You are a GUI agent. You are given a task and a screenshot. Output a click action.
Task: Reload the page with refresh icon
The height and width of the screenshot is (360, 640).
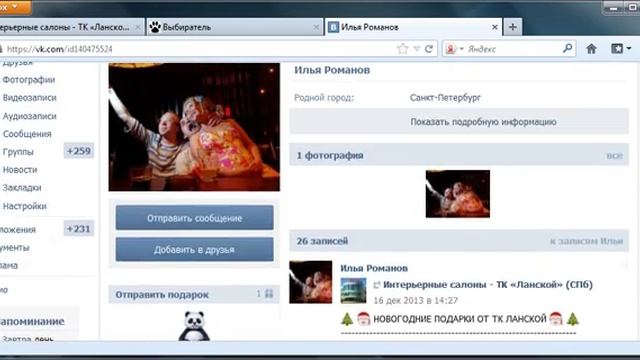coord(429,49)
